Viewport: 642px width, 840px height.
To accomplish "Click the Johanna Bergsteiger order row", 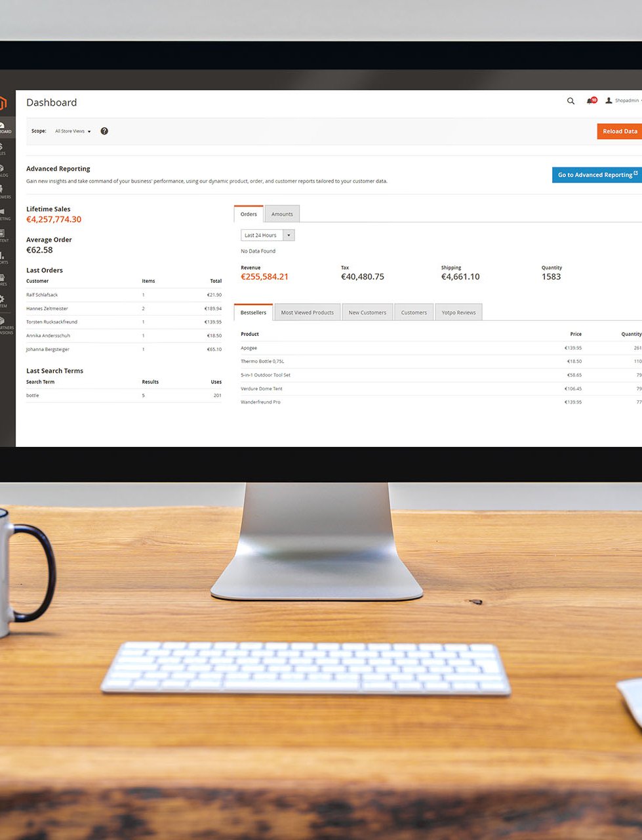I will pyautogui.click(x=124, y=349).
